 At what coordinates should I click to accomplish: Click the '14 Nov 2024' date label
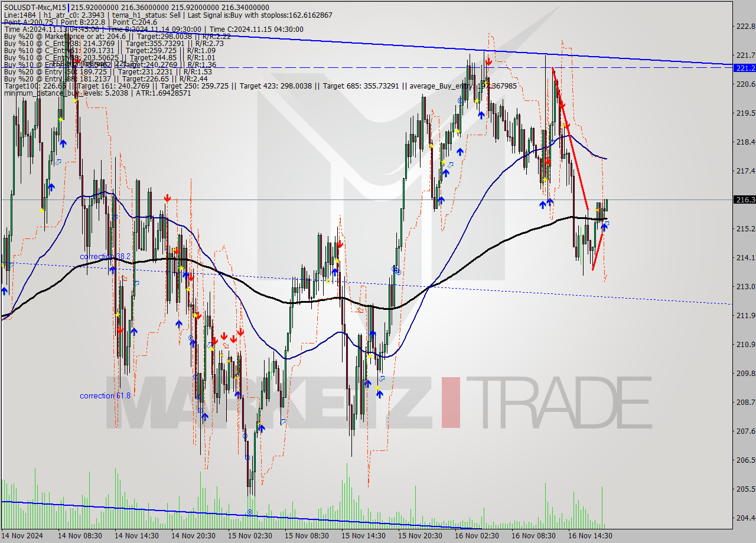[22, 535]
